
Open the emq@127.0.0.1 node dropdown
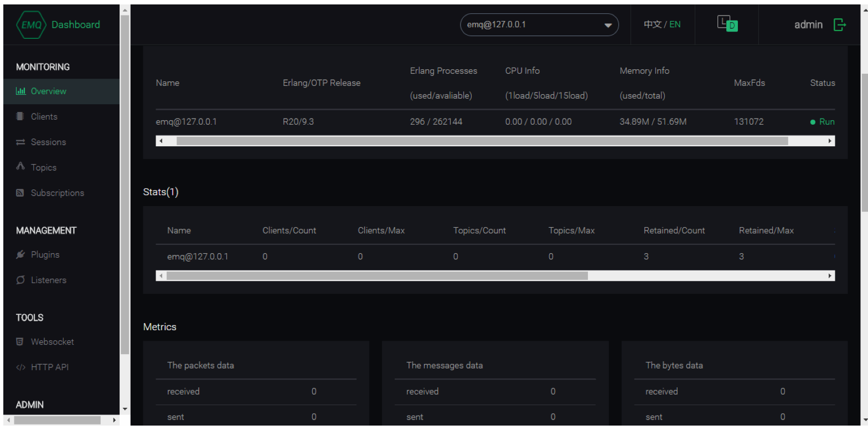point(539,25)
